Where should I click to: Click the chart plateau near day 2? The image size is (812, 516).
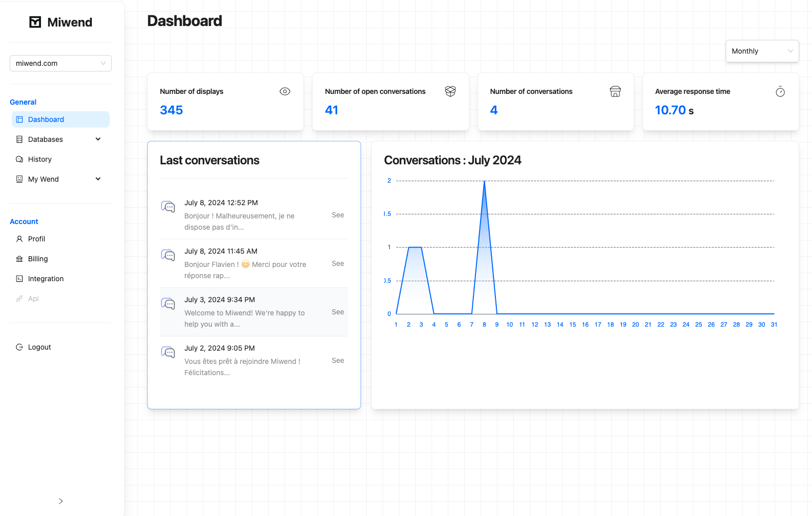coord(409,248)
